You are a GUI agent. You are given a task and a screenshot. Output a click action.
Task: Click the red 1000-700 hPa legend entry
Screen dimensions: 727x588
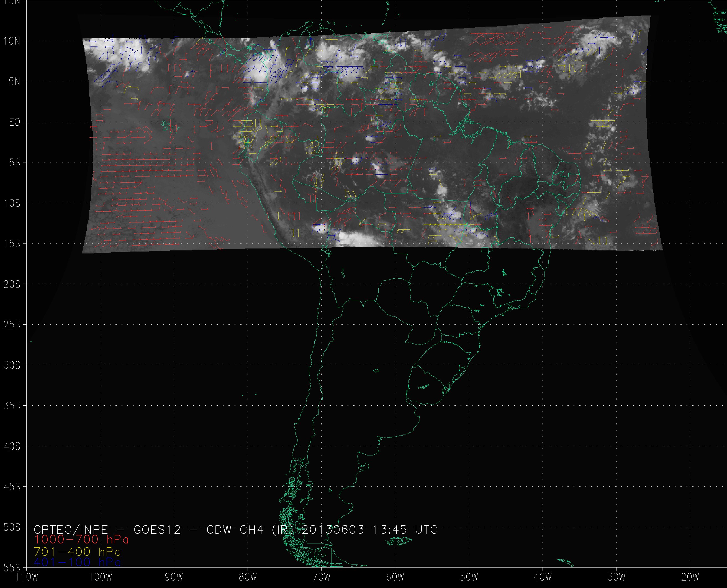point(81,540)
